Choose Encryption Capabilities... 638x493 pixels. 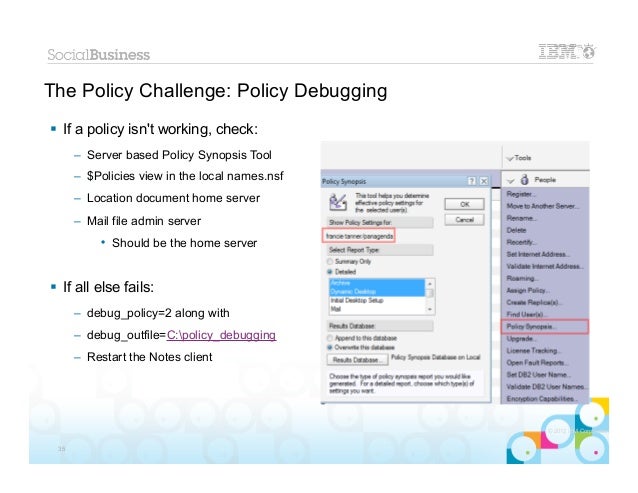coord(542,399)
